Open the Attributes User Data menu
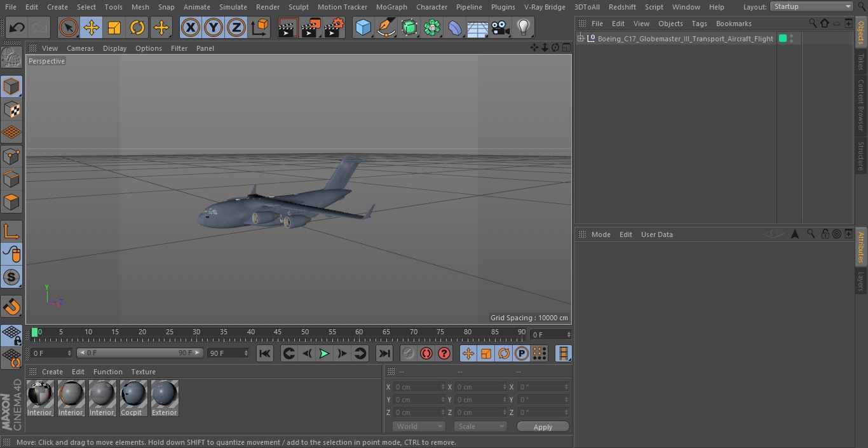This screenshot has width=868, height=448. click(656, 234)
